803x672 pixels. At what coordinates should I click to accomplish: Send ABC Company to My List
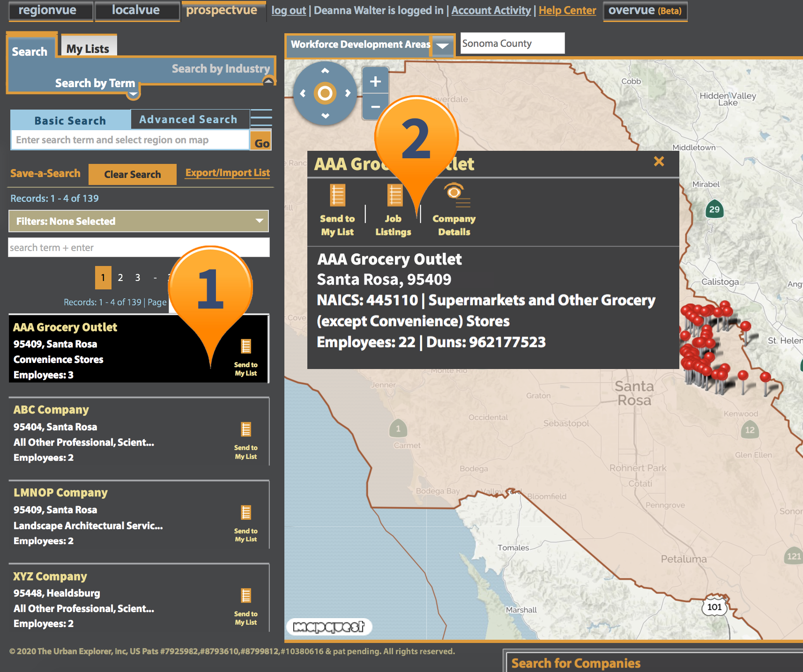click(x=246, y=441)
